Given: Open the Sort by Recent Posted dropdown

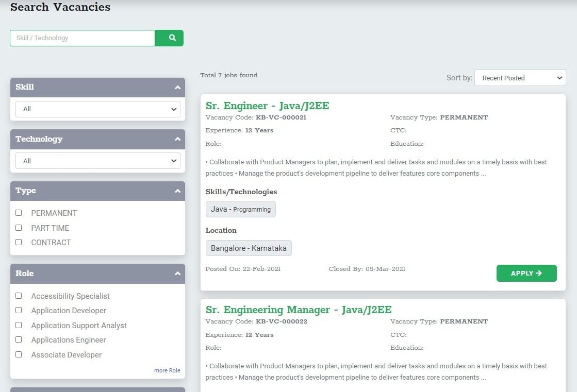Looking at the screenshot, I should coord(520,78).
